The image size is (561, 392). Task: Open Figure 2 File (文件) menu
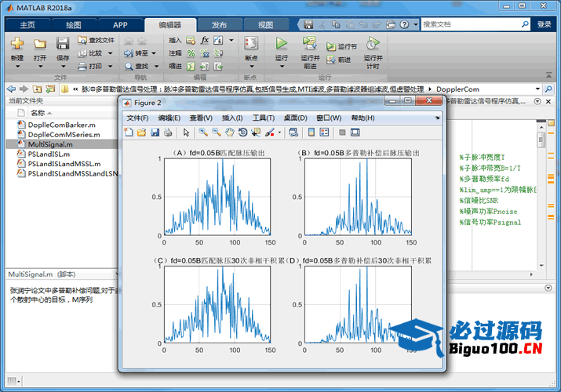[x=138, y=118]
